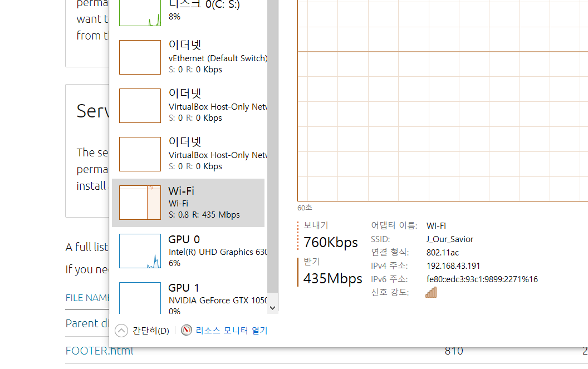Click the 받기 435Mbps receive value
Image resolution: width=588 pixels, height=369 pixels.
(332, 278)
